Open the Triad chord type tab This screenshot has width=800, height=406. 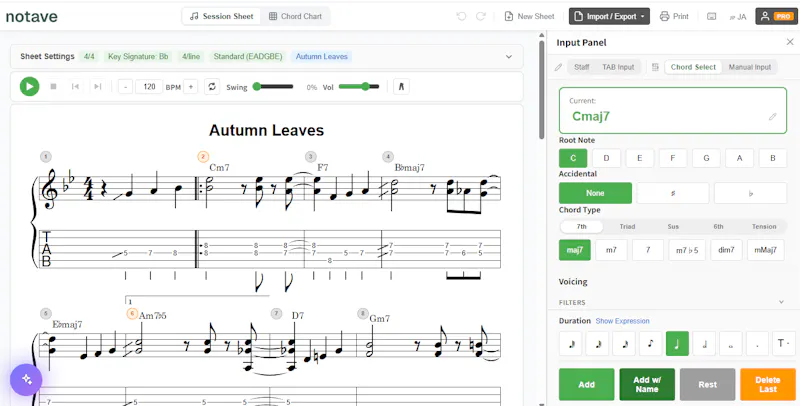point(627,226)
